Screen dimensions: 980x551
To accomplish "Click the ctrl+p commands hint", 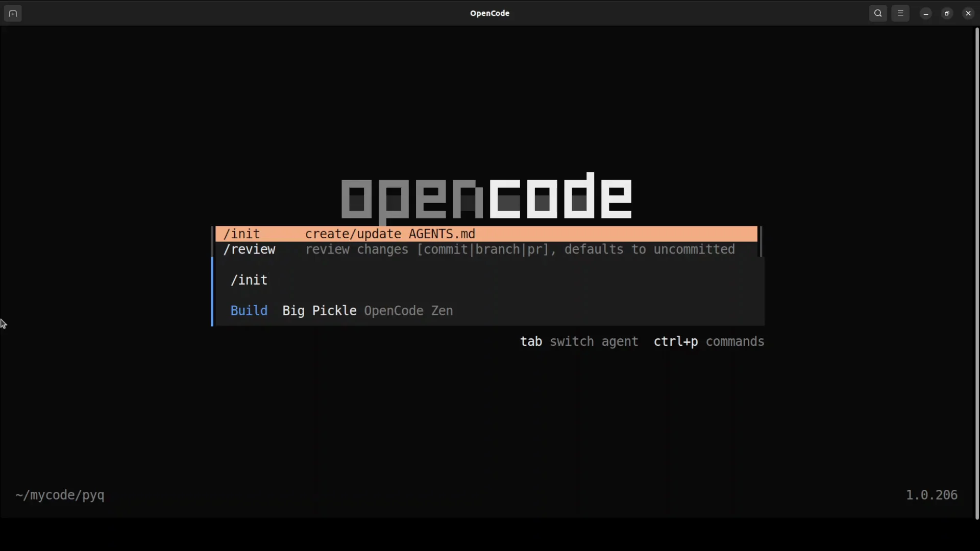I will 708,341.
